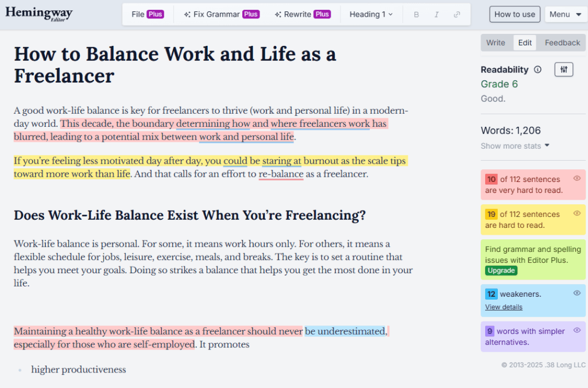Click the How to use button
Viewport: 588px width, 388px height.
(514, 14)
